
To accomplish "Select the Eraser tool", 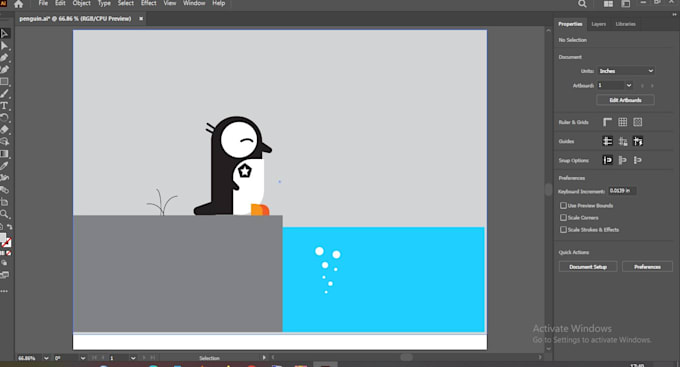I will point(4,129).
